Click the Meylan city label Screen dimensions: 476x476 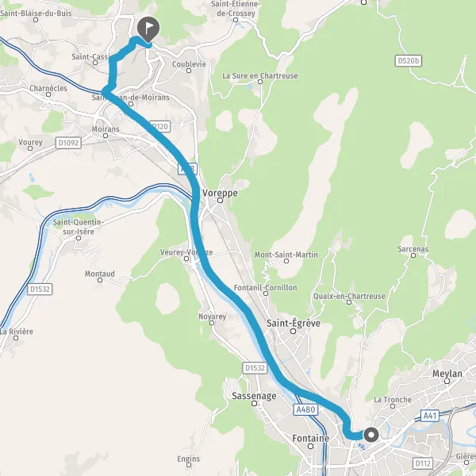tap(447, 374)
